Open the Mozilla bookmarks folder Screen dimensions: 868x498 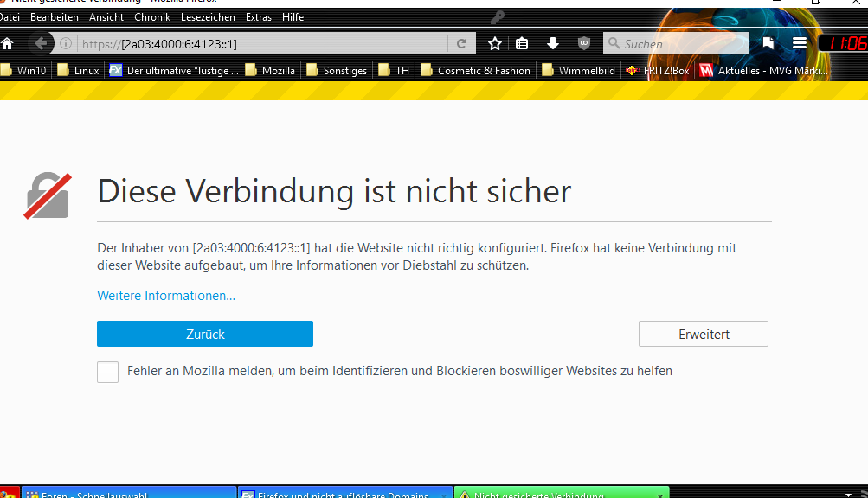pos(270,70)
